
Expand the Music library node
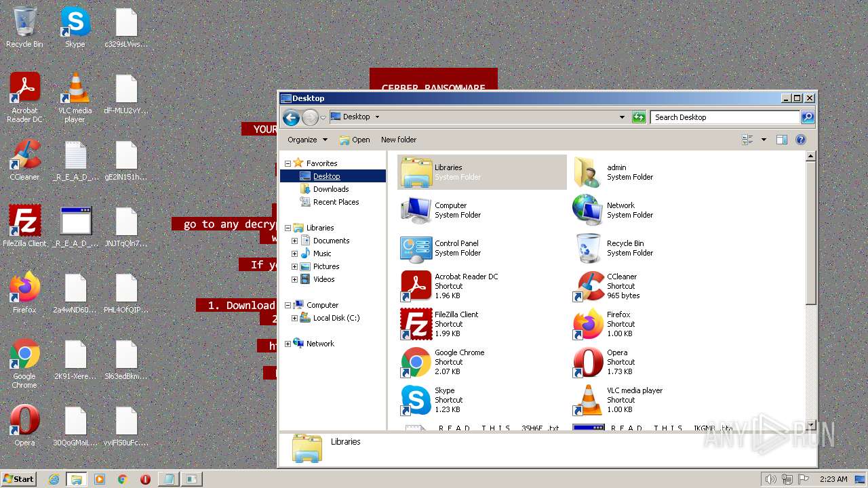(294, 253)
